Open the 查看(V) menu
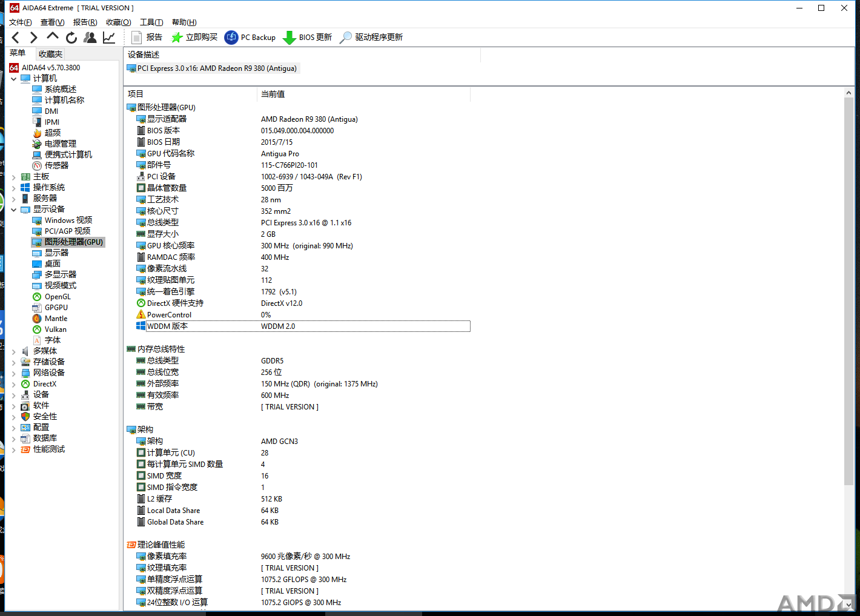Image resolution: width=860 pixels, height=616 pixels. pyautogui.click(x=53, y=22)
